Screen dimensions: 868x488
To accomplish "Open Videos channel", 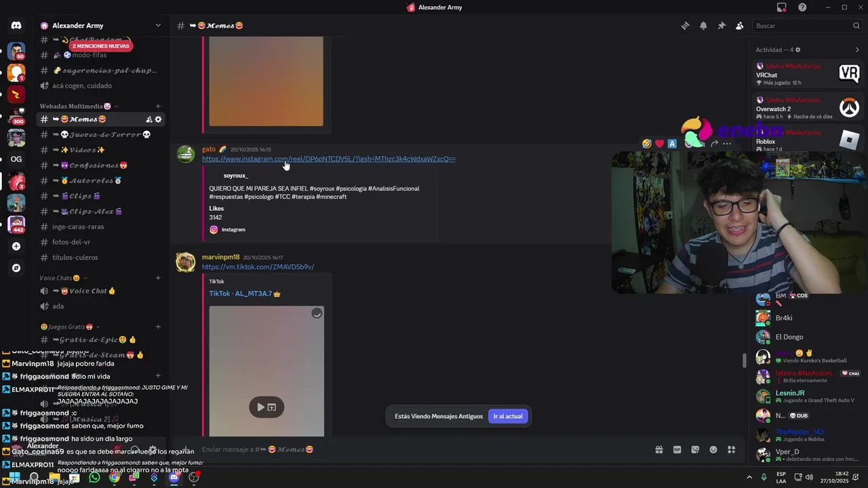I will [102, 150].
